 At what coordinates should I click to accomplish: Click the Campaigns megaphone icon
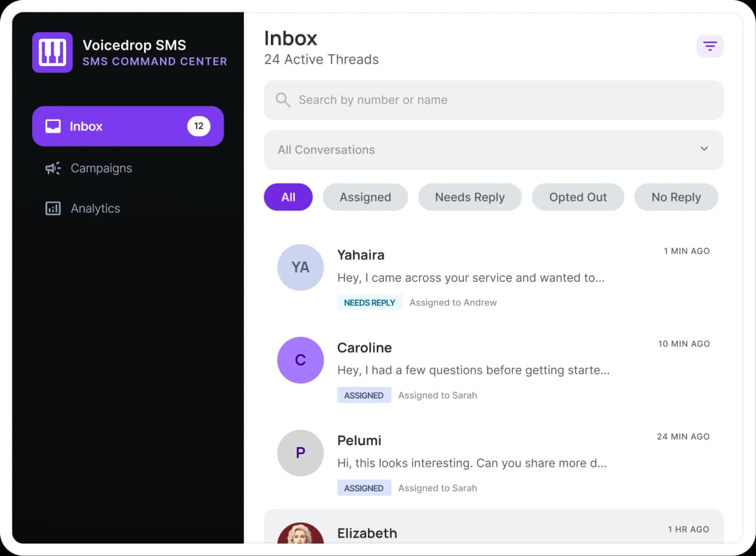(x=53, y=168)
